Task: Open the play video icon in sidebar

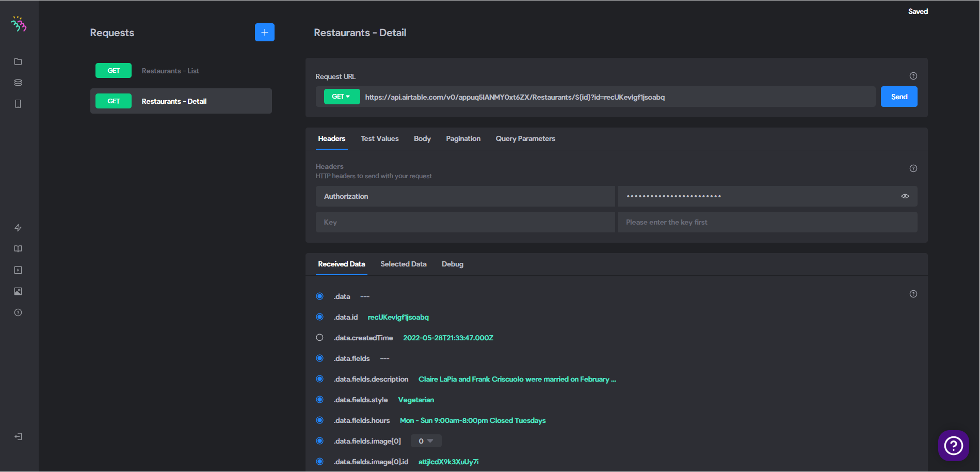Action: [x=18, y=270]
